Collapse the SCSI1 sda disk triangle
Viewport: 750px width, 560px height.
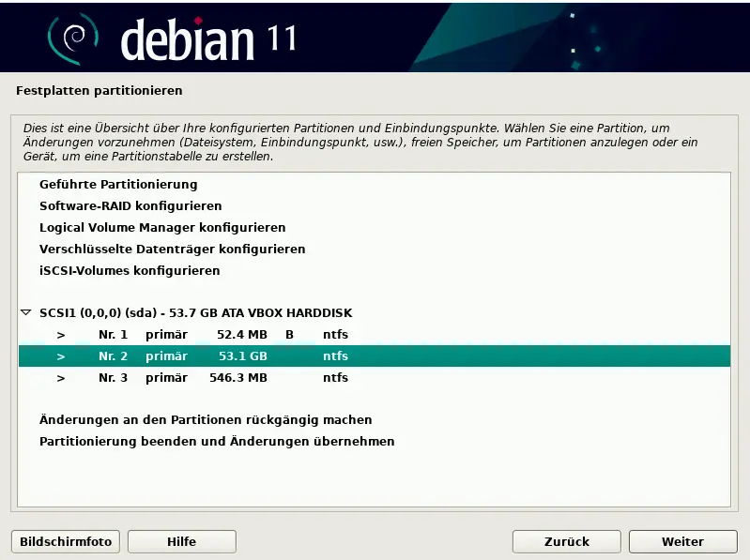pyautogui.click(x=26, y=312)
